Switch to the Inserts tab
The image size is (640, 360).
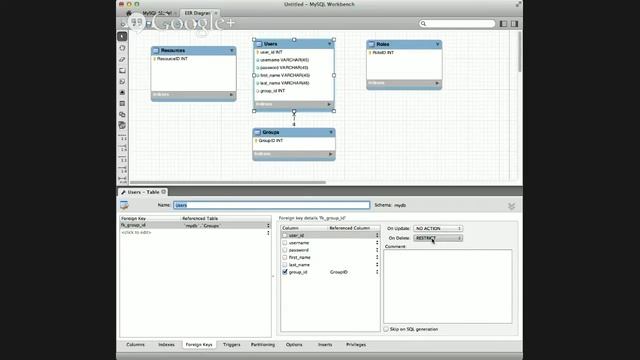tap(325, 345)
